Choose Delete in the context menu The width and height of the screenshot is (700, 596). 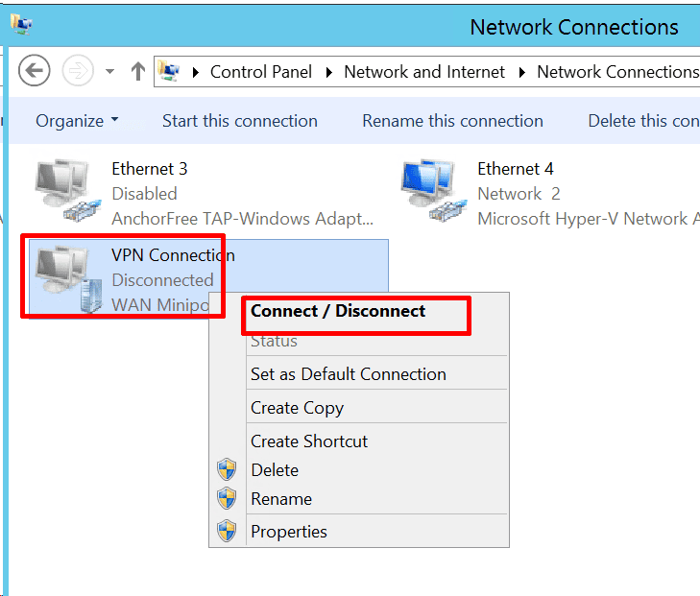click(x=275, y=470)
